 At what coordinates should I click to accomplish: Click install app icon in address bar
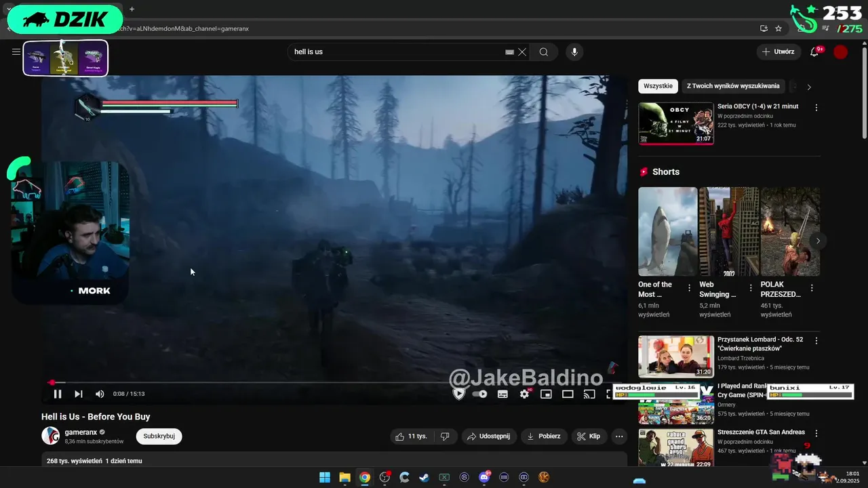click(x=764, y=28)
